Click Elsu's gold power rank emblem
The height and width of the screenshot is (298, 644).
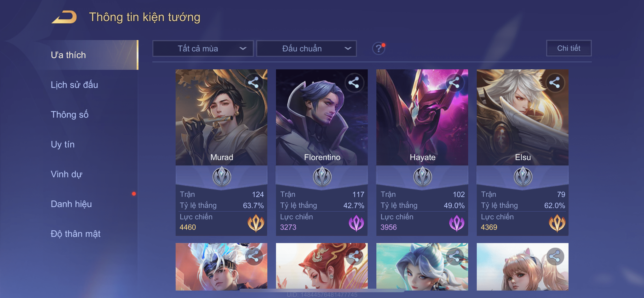coord(557,223)
